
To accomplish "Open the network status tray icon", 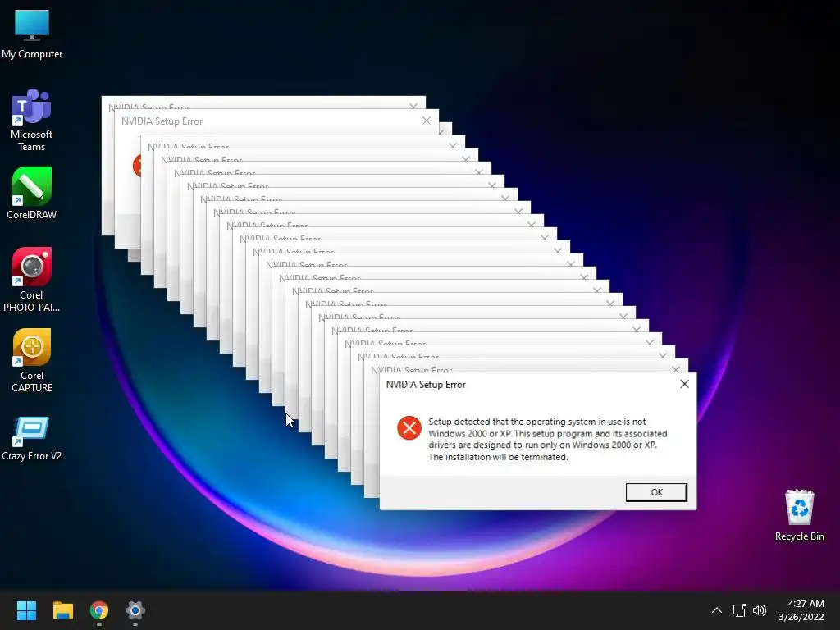I will (x=740, y=610).
